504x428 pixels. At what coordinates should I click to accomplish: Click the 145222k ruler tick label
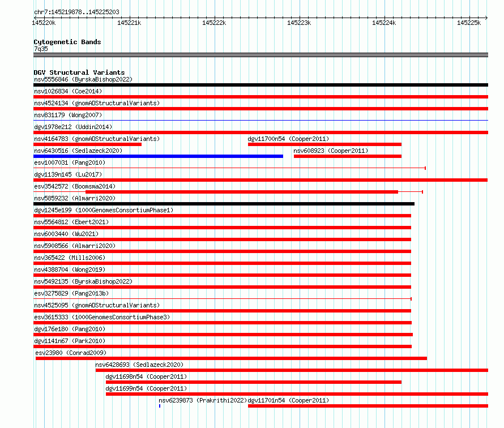[x=214, y=23]
